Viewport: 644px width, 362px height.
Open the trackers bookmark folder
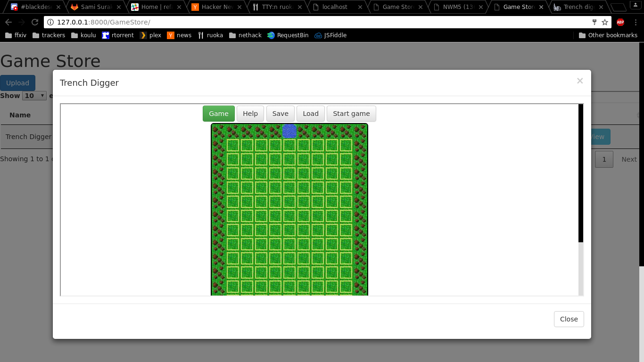pos(49,35)
